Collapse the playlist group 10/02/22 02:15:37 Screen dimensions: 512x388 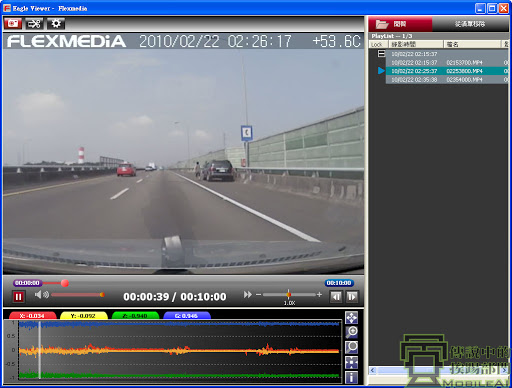click(x=381, y=54)
